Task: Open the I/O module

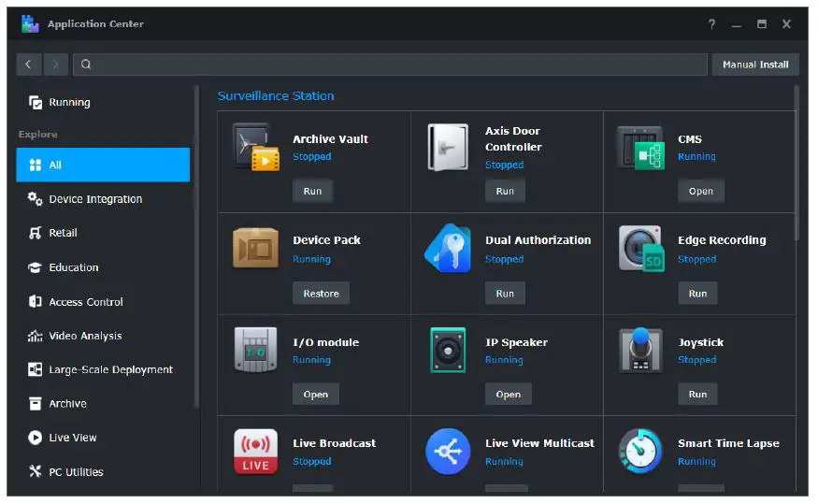Action: pyautogui.click(x=316, y=394)
